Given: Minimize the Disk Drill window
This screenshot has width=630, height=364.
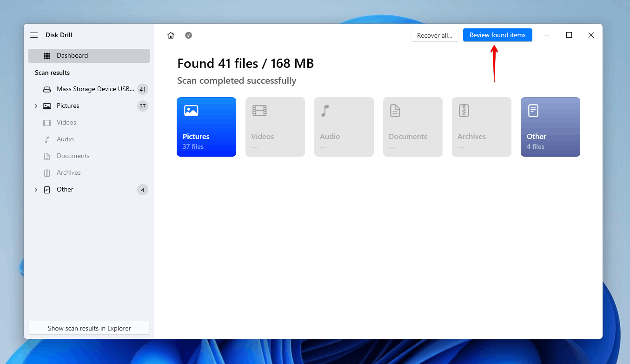Looking at the screenshot, I should [x=547, y=35].
